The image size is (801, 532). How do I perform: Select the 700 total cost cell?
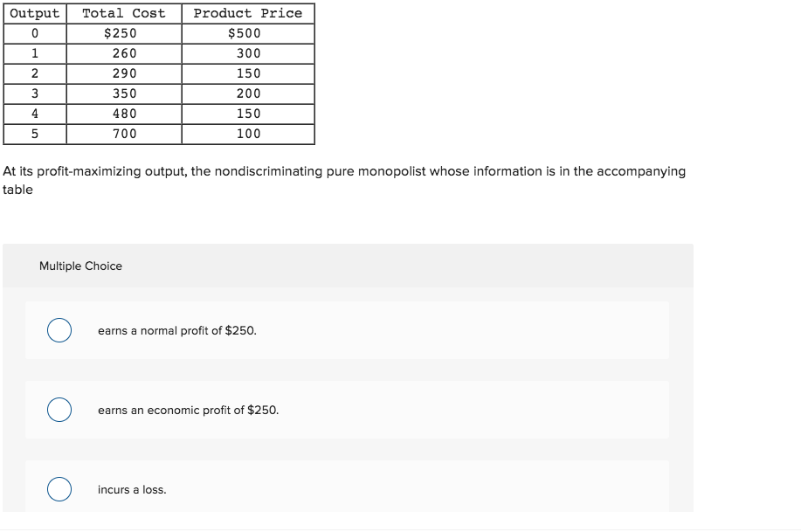(123, 134)
